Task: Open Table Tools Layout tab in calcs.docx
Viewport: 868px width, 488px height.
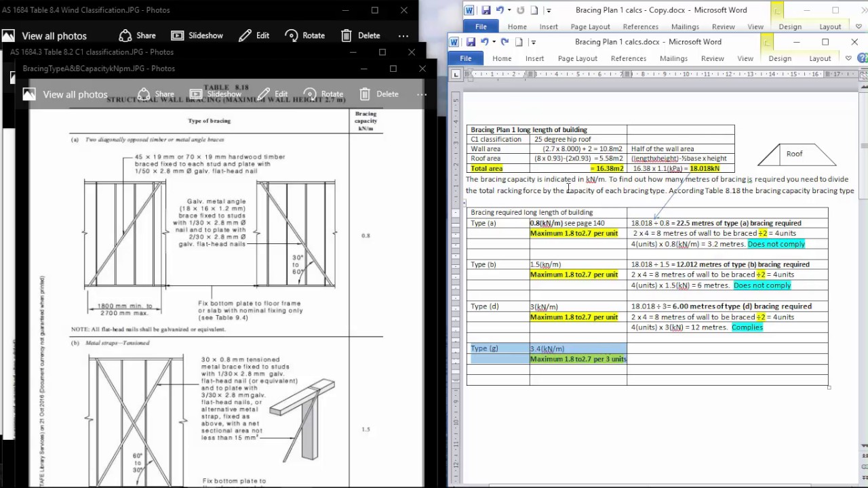Action: click(x=820, y=58)
